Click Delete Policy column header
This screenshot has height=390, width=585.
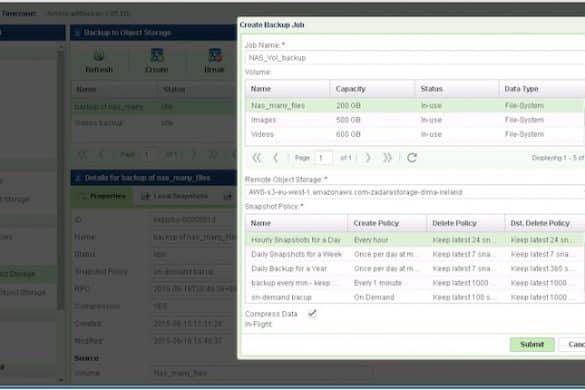(x=466, y=223)
